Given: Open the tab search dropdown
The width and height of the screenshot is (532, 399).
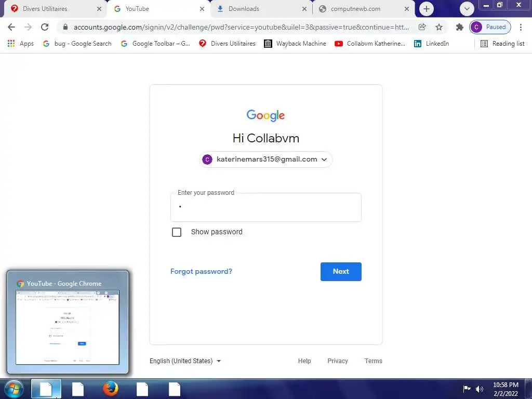Looking at the screenshot, I should coord(467,9).
